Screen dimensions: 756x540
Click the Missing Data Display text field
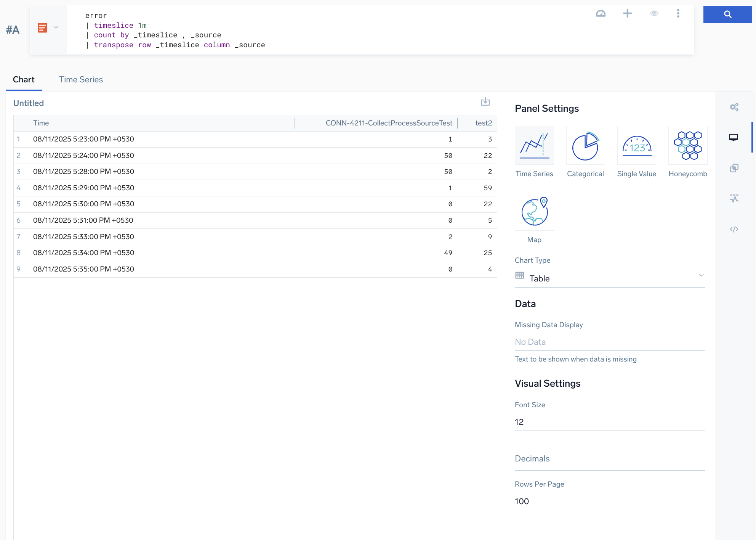click(x=610, y=342)
